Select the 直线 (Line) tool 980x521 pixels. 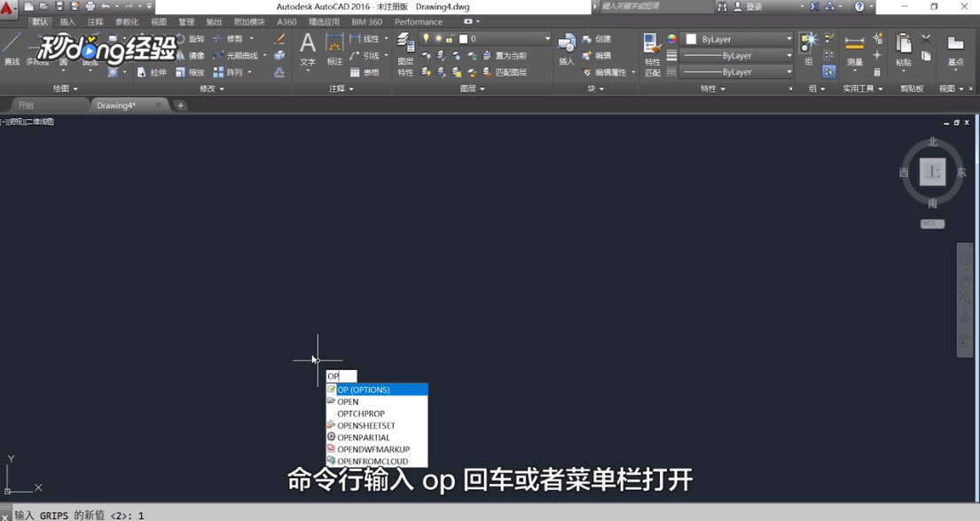12,50
